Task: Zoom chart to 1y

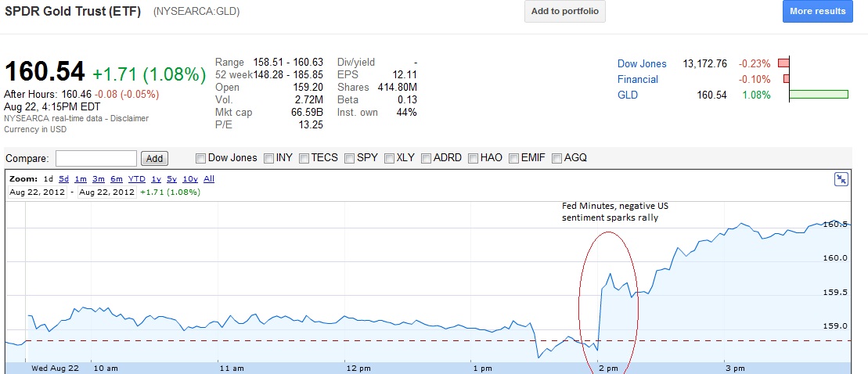Action: click(156, 178)
